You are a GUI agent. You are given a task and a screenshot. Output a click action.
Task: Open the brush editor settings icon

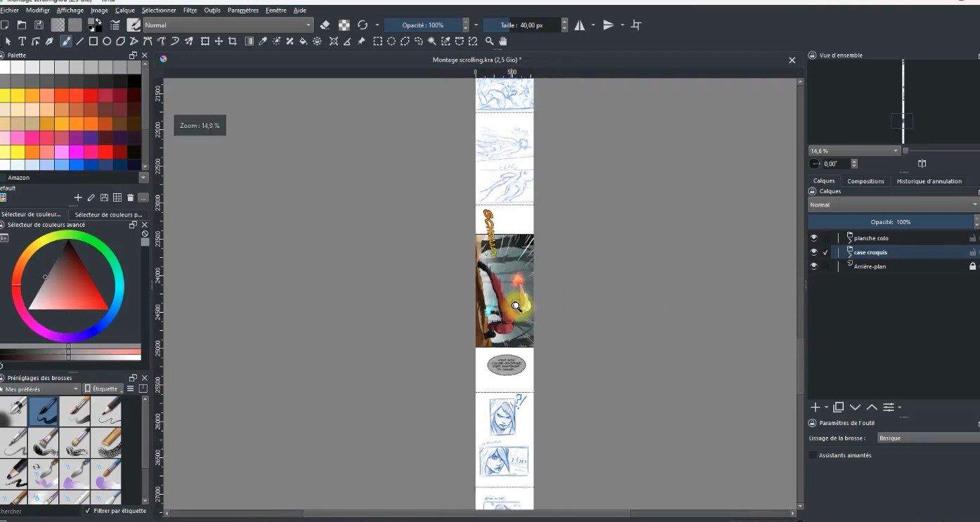(115, 25)
